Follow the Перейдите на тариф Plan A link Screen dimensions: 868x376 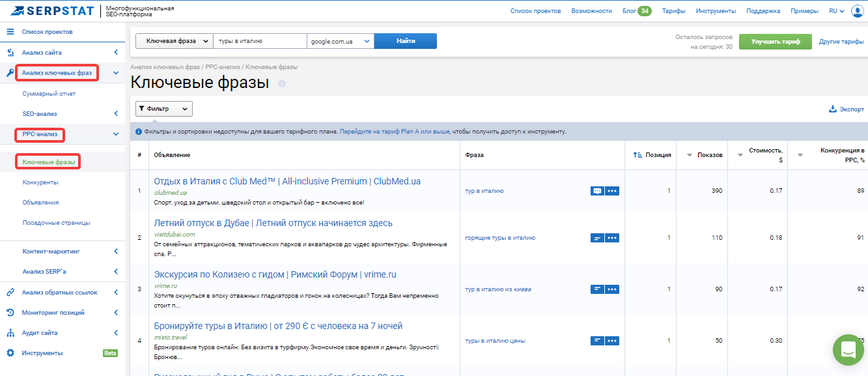[x=395, y=131]
